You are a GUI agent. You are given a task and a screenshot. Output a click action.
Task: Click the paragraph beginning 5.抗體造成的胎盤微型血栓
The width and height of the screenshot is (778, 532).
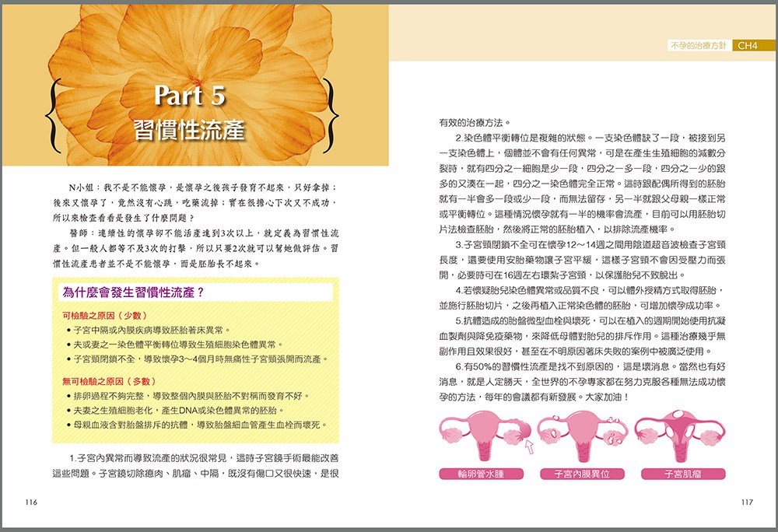582,336
